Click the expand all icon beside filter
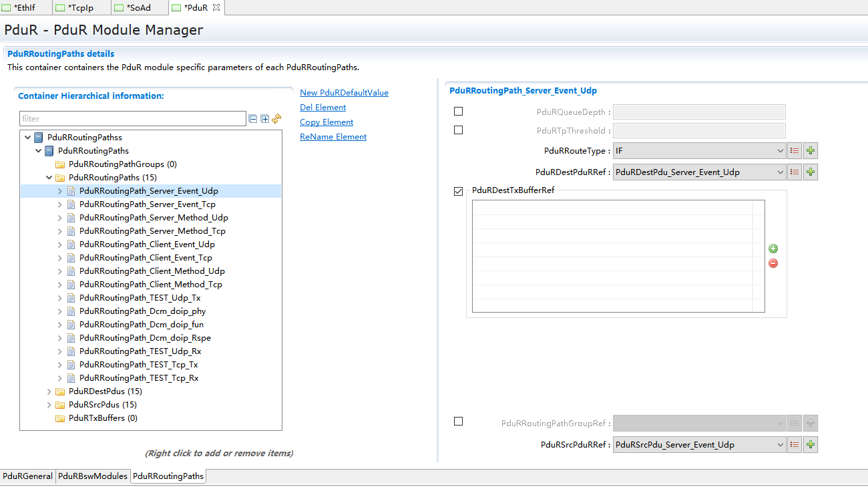The height and width of the screenshot is (487, 868). tap(265, 119)
